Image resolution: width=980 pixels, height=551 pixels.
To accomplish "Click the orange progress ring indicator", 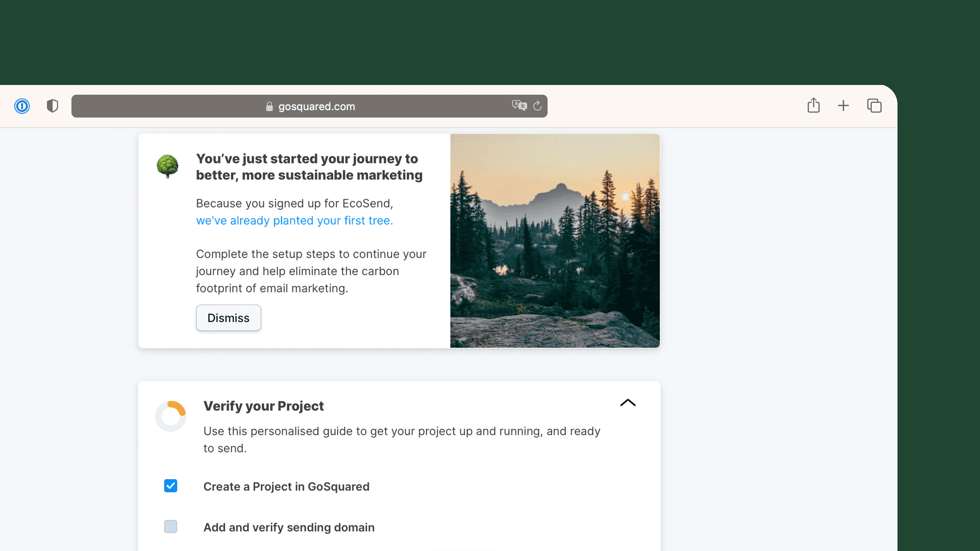I will point(171,416).
